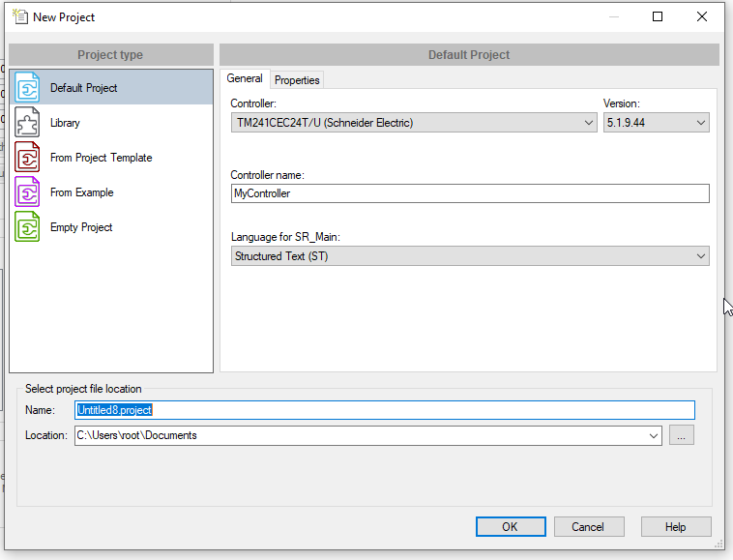Click the Language for SR_Main label
This screenshot has width=733, height=560.
tap(285, 237)
